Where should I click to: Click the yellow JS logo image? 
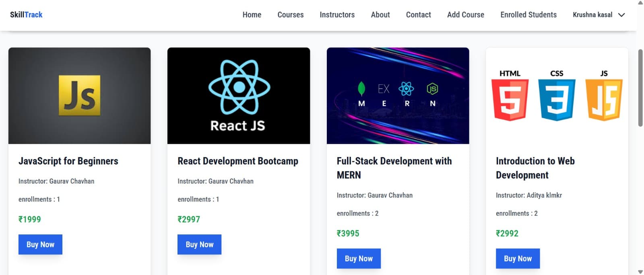(79, 95)
